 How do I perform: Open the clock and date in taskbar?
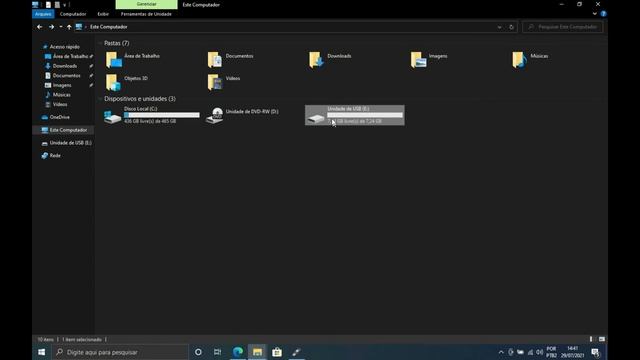[x=572, y=352]
